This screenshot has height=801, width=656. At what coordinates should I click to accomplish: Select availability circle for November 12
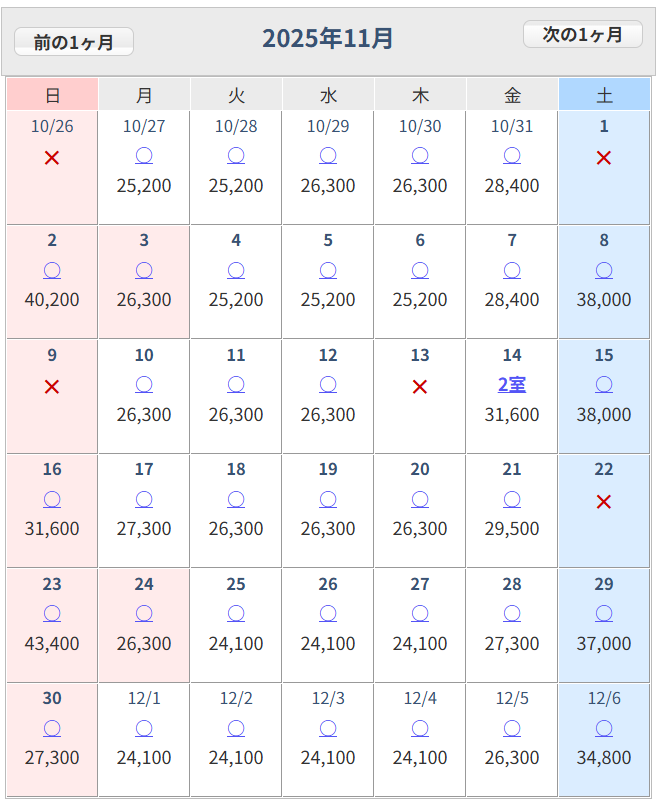pos(328,385)
